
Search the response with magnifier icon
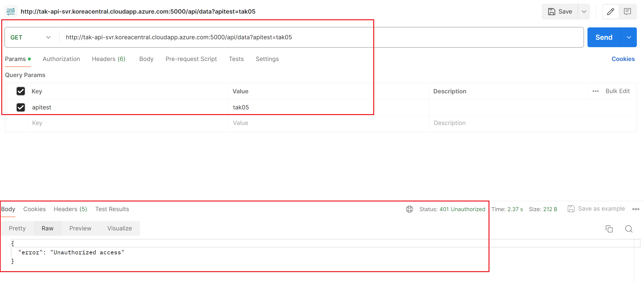628,229
